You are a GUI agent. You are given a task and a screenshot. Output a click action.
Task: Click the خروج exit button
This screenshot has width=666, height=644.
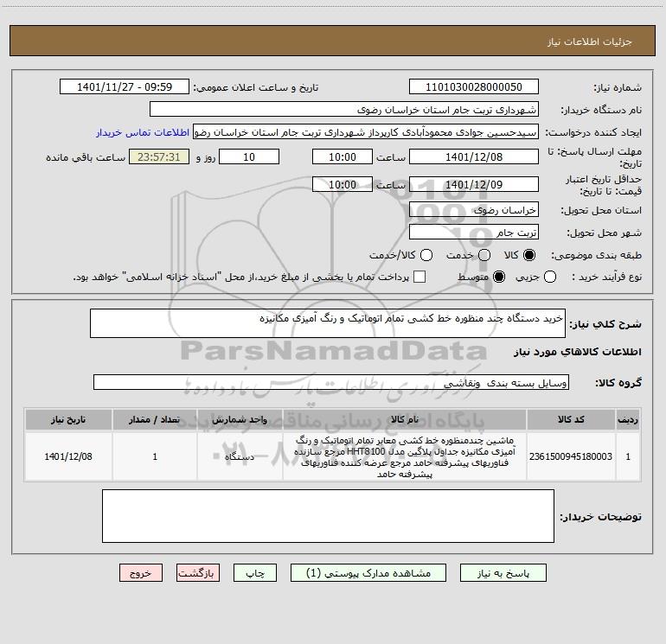click(141, 573)
